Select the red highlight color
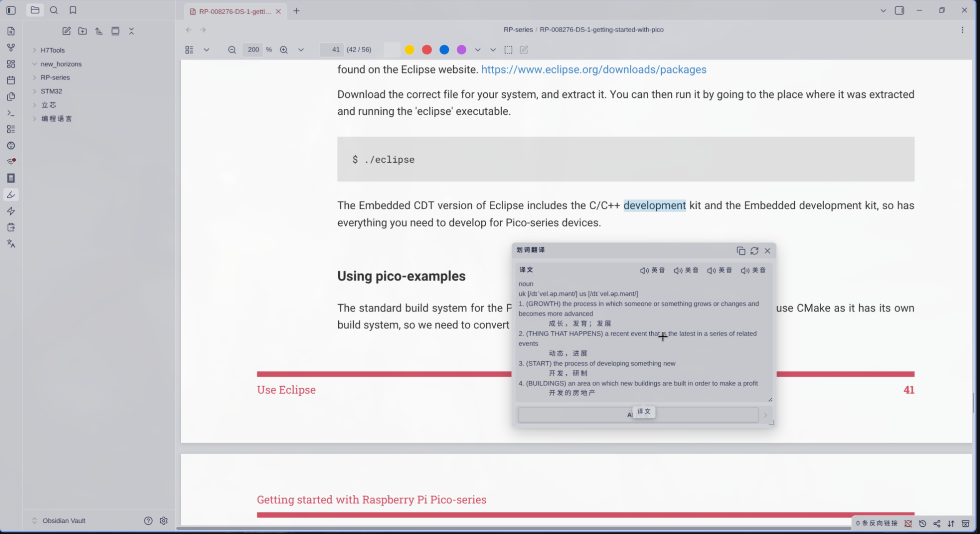Screen dimensions: 980x534 (427, 50)
